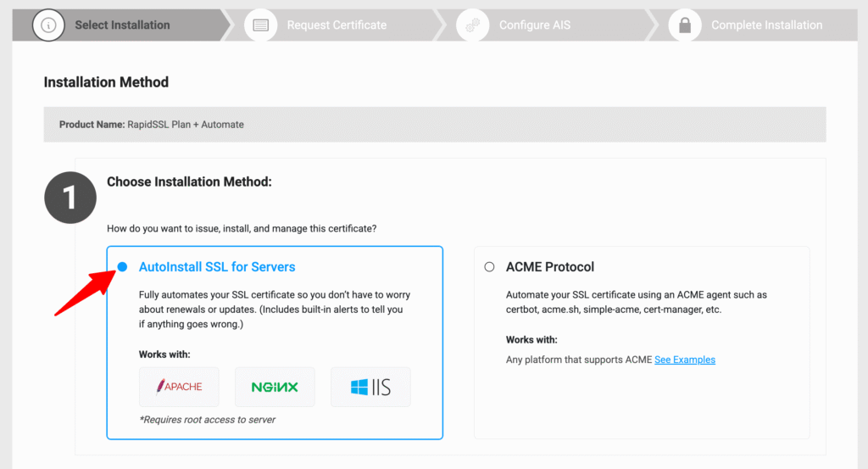Click the Requires root access to server note
Screen dimensions: 868x469
[x=207, y=420]
